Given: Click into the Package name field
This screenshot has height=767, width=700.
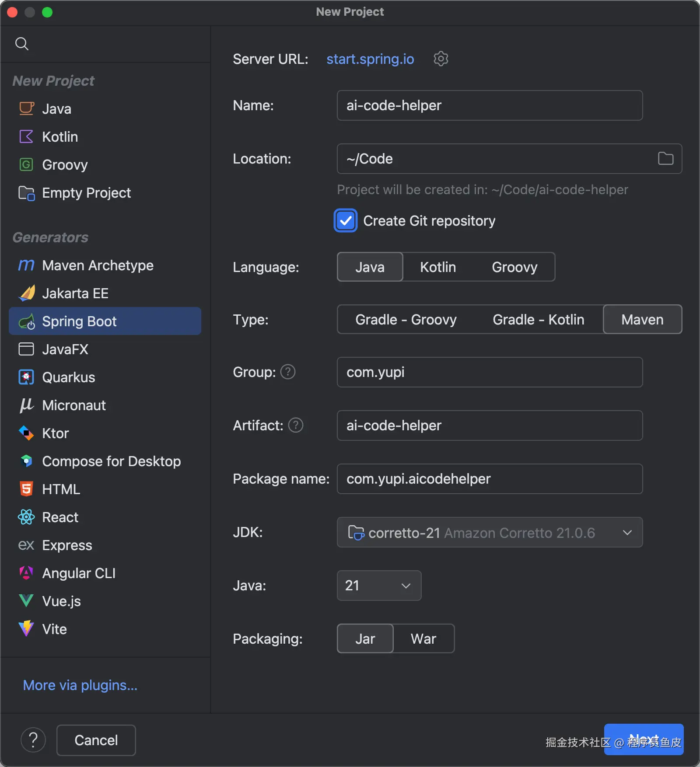Looking at the screenshot, I should pos(490,479).
